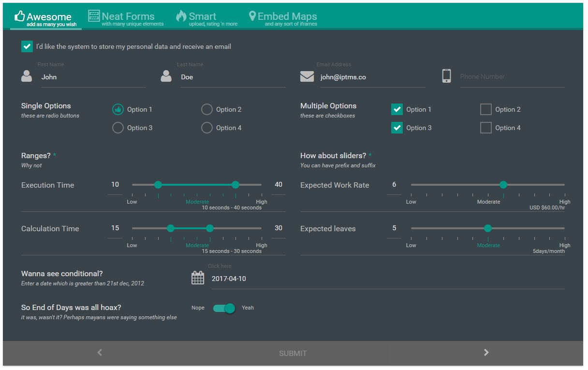Click the form icon beside Neat Forms
The image size is (588, 370).
(x=94, y=16)
